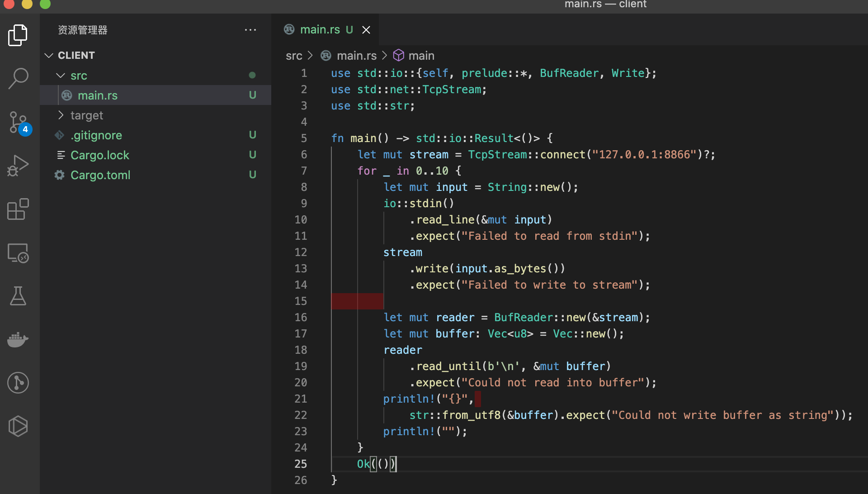868x494 pixels.
Task: Expand the target folder
Action: coord(86,115)
